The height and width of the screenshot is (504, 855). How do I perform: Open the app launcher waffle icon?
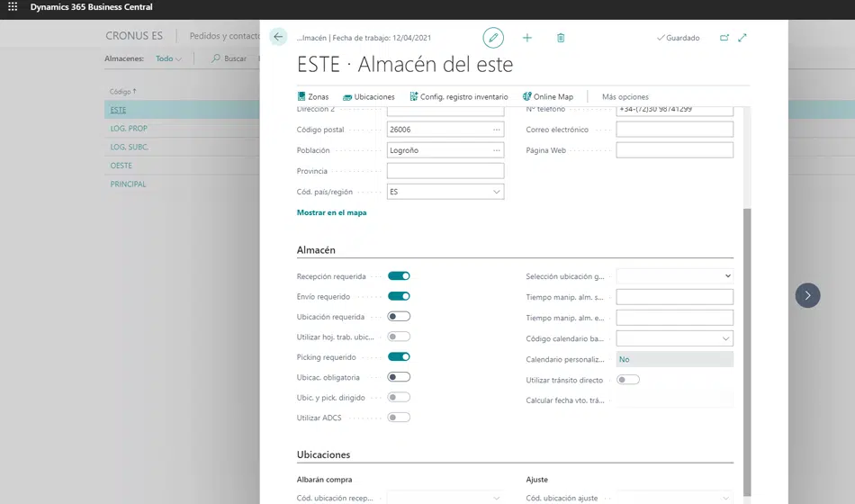click(x=13, y=7)
